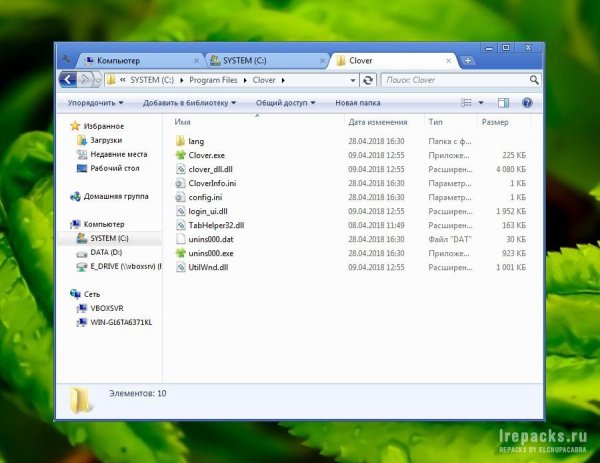Open recent locations dropdown beside forward arrow
600x463 pixels.
pyautogui.click(x=98, y=80)
